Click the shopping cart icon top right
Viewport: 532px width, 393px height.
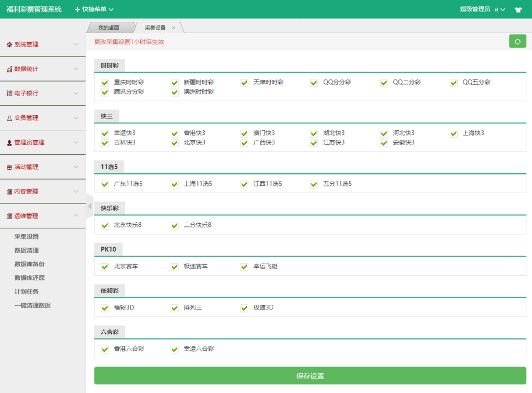[517, 9]
